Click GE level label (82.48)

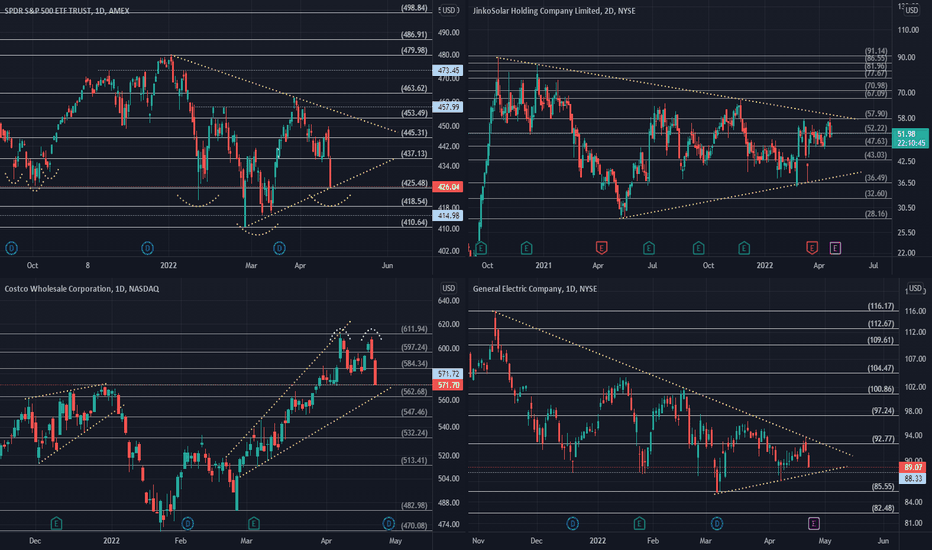pyautogui.click(x=883, y=508)
